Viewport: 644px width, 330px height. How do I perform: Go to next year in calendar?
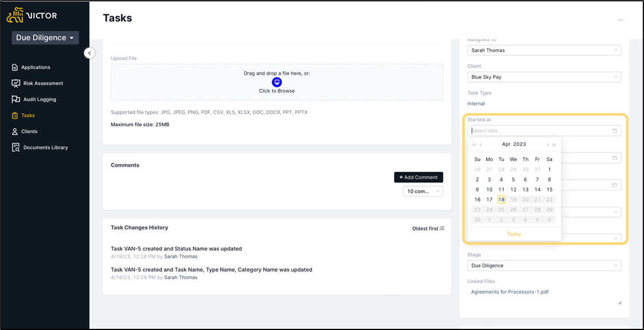(554, 144)
